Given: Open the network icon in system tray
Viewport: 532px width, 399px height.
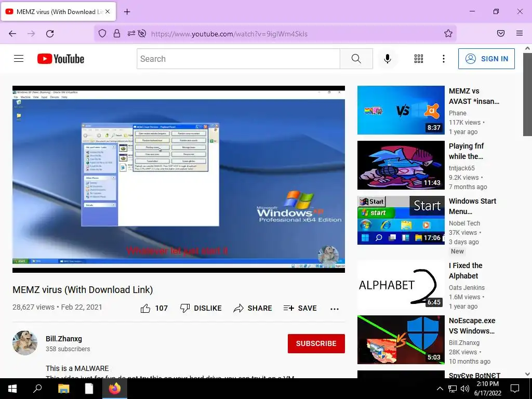Looking at the screenshot, I should [453, 389].
